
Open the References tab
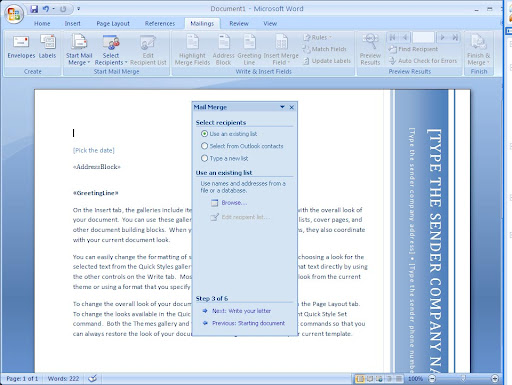(x=160, y=24)
